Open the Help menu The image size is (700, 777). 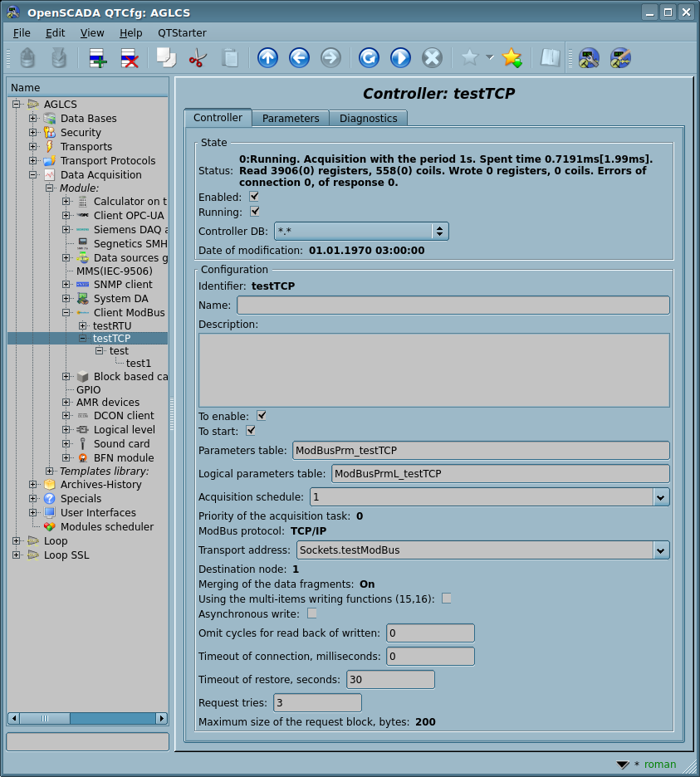(x=131, y=32)
